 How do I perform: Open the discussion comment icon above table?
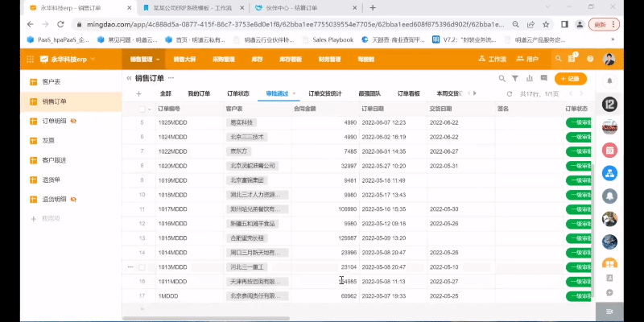pos(544,78)
